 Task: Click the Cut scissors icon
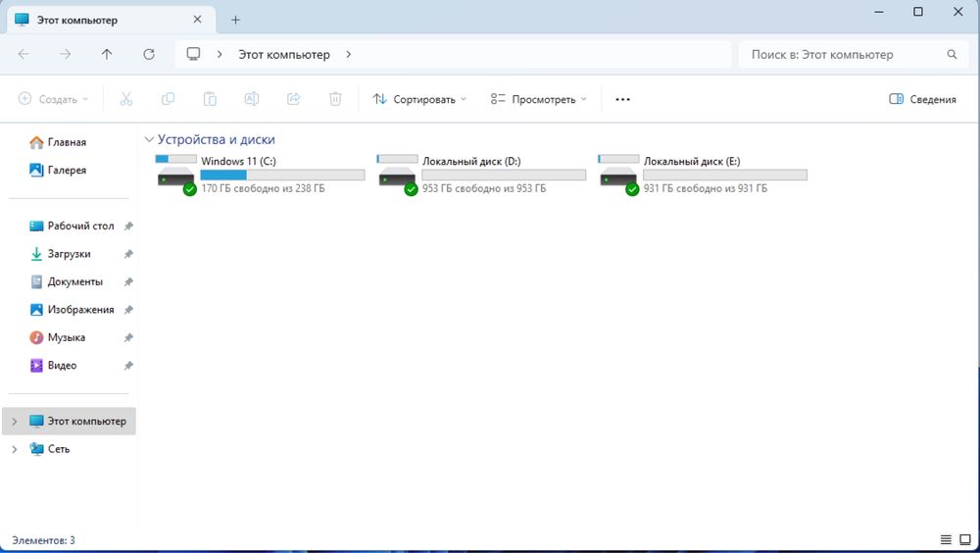[126, 99]
